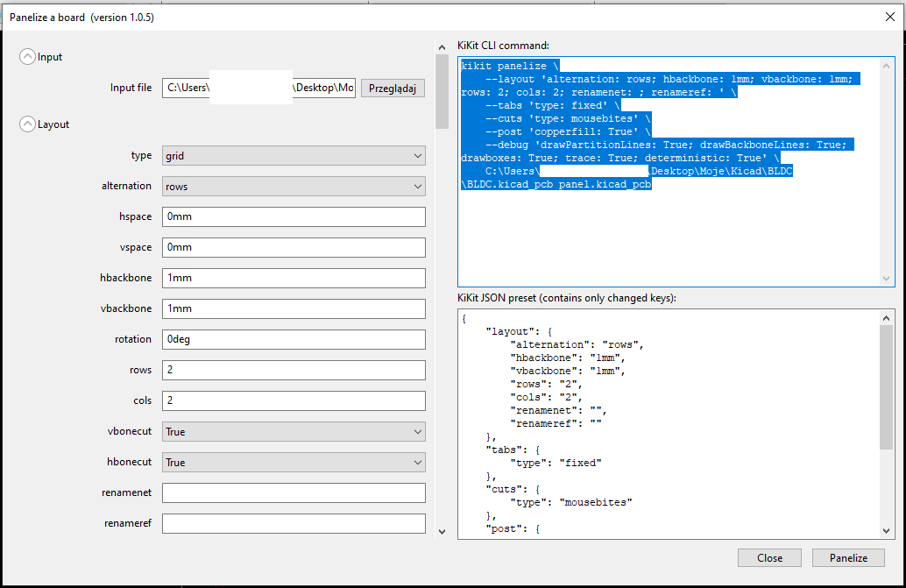
Task: Click CLI command box scroll down arrow
Action: pos(887,279)
